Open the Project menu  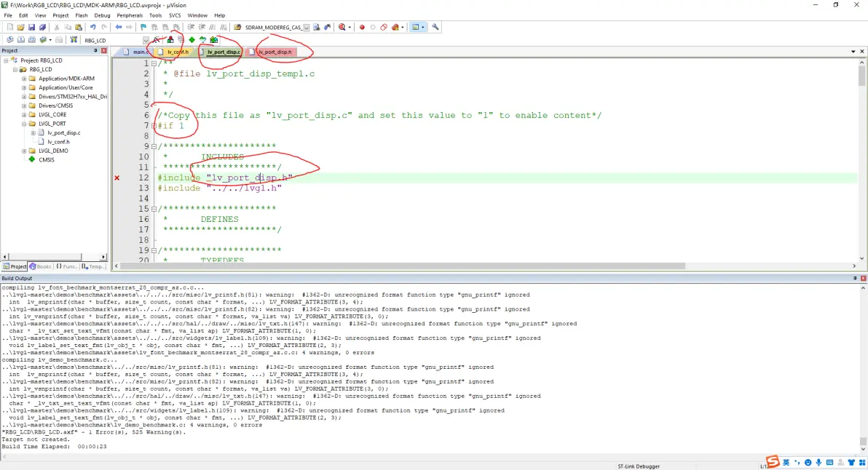(x=60, y=15)
